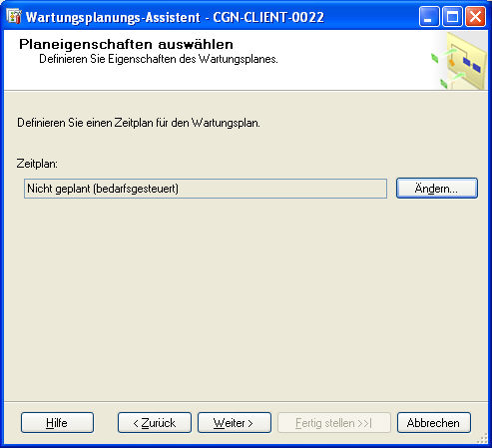
Task: Click the Zeitplan field showing Nicht geplant
Action: tap(206, 189)
